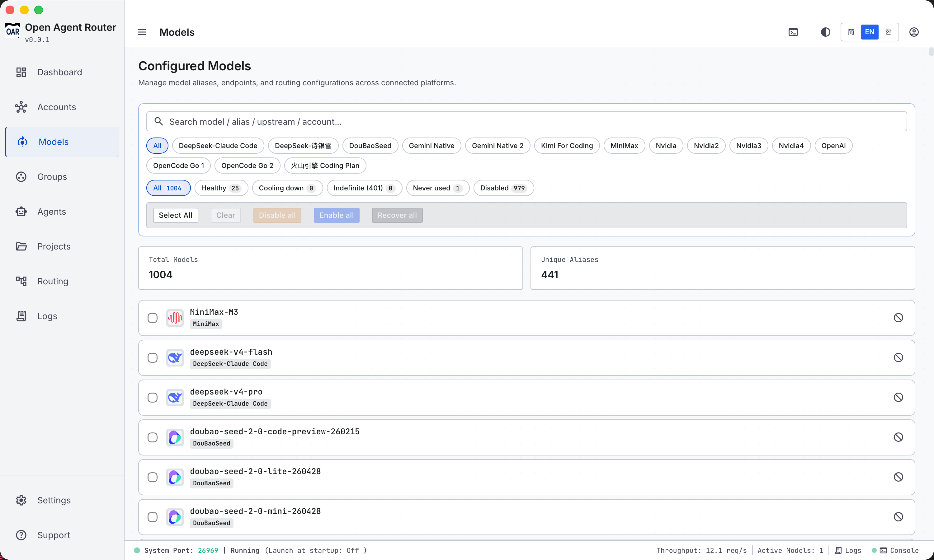
Task: Filter by 火山引擎 Coding Plan platform
Action: coord(325,166)
